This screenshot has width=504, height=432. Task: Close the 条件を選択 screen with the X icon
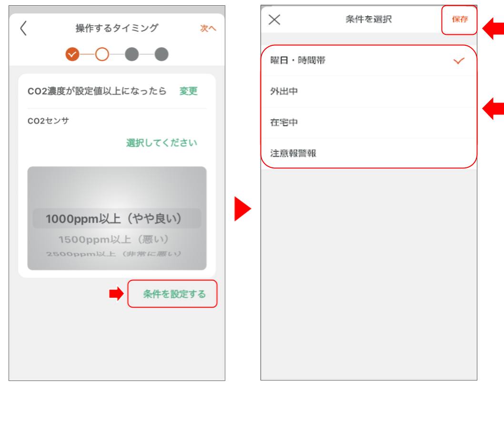point(274,20)
